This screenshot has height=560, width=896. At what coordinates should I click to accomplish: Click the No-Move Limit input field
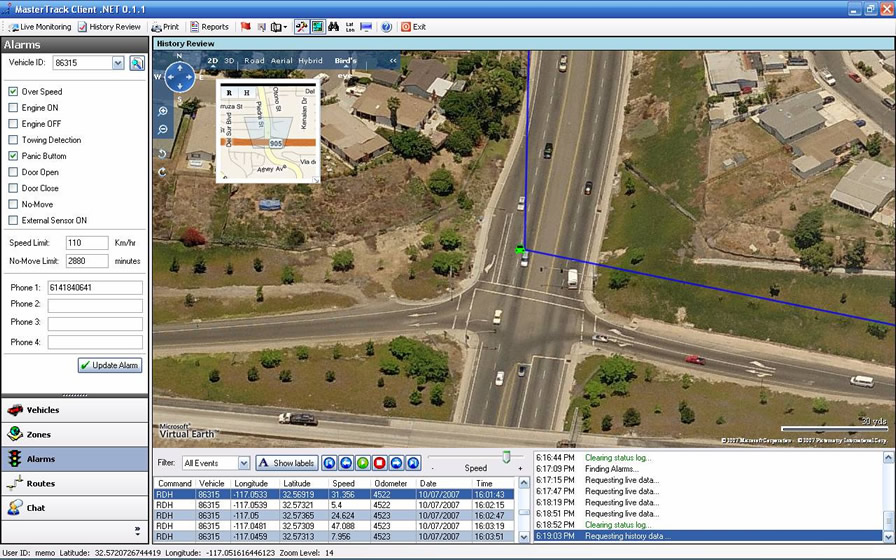(87, 261)
